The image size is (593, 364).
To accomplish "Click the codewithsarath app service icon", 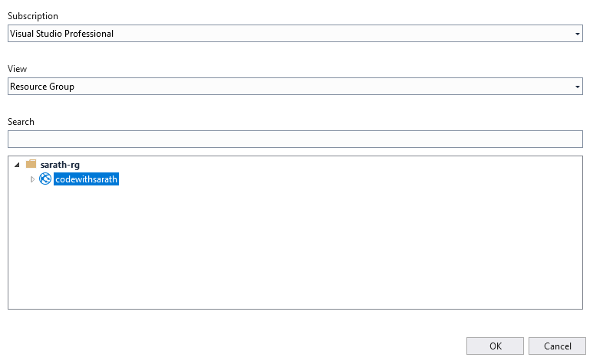I will click(45, 179).
